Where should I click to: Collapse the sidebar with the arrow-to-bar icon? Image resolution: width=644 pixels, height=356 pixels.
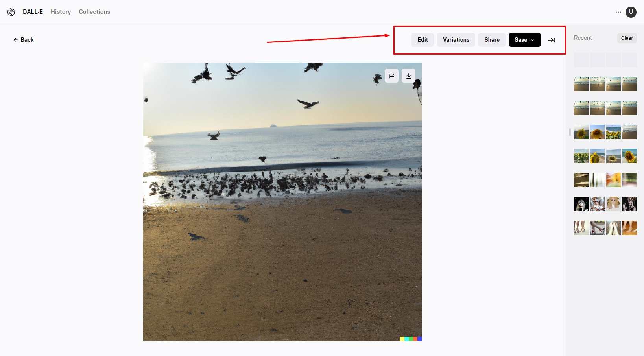pyautogui.click(x=552, y=40)
